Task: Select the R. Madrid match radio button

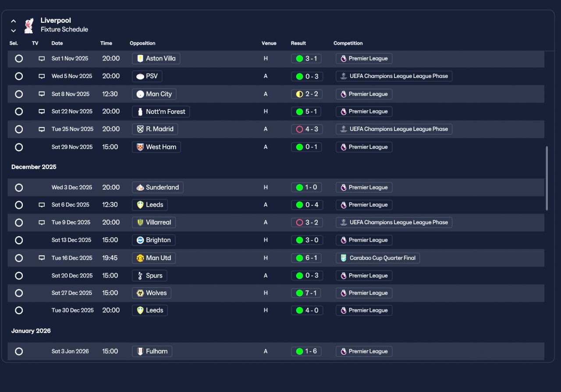Action: (19, 129)
